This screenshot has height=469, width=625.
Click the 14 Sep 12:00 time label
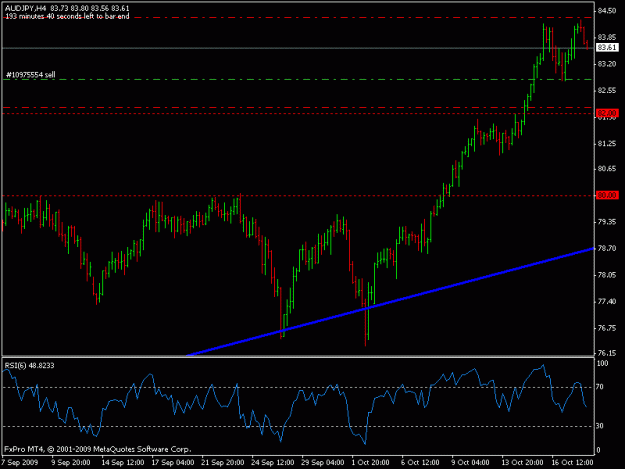coord(123,462)
